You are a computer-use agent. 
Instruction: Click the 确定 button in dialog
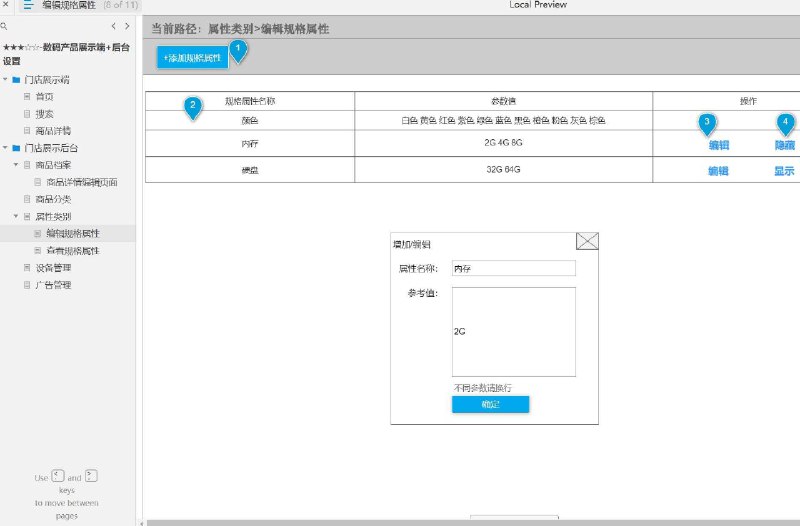490,405
